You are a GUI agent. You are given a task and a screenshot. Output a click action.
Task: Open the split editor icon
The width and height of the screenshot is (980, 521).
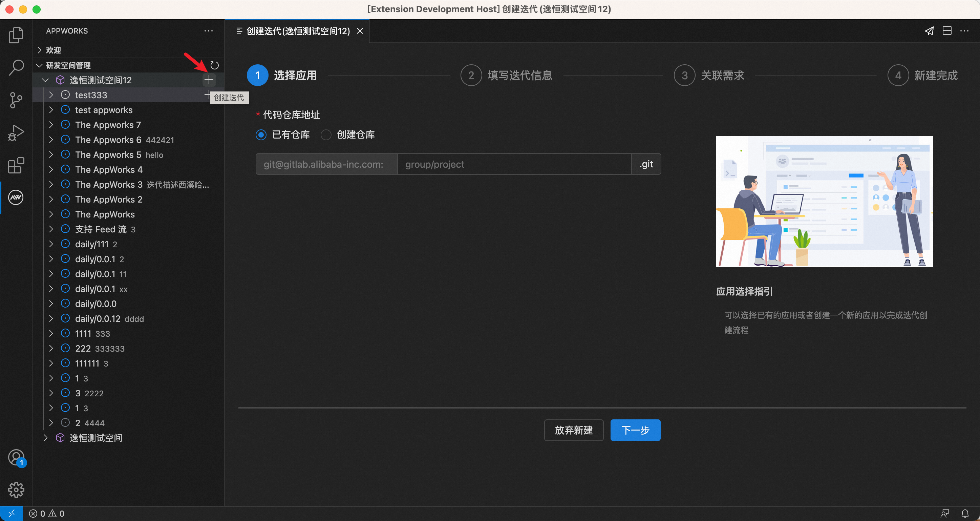point(947,31)
